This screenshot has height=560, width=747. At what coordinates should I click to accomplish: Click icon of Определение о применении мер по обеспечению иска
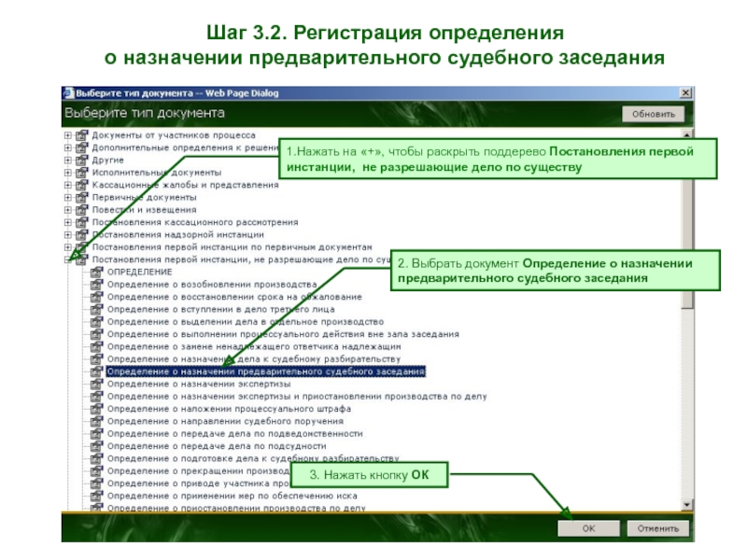[97, 496]
